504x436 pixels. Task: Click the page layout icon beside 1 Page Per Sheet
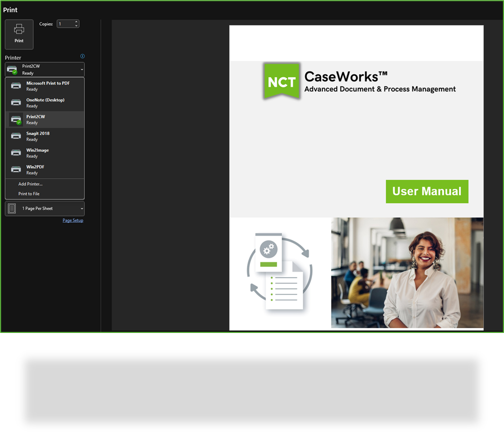[x=12, y=208]
